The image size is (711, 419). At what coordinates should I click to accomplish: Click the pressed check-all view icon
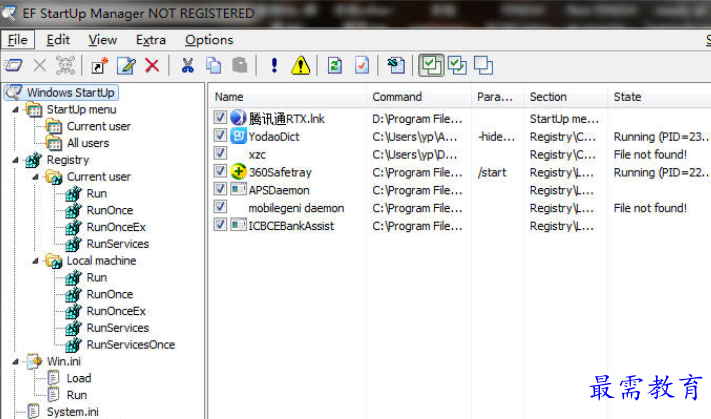tap(431, 66)
